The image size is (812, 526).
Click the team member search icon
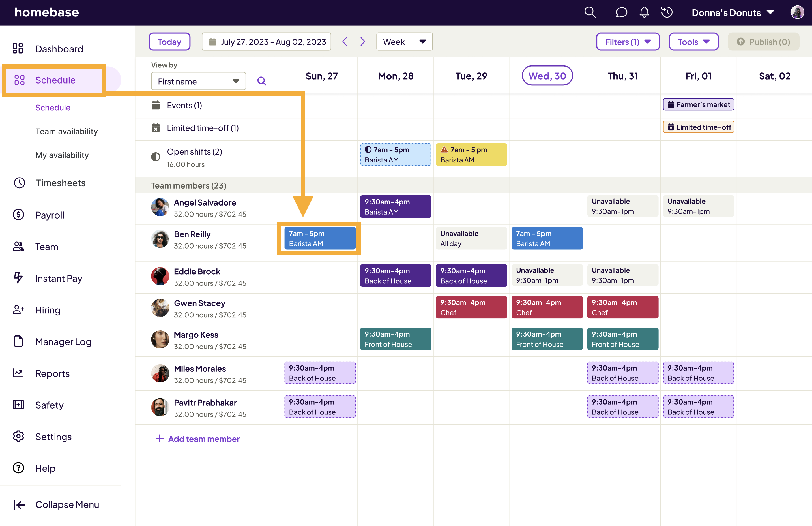[262, 81]
